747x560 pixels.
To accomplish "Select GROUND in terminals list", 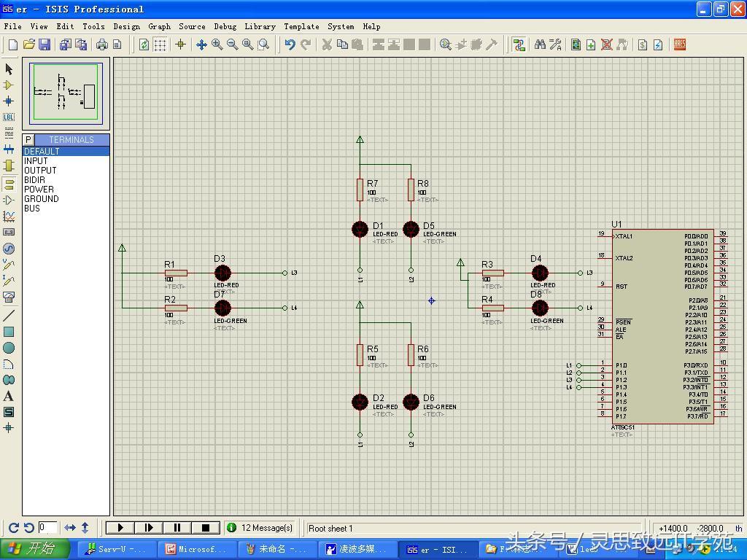I will click(42, 198).
